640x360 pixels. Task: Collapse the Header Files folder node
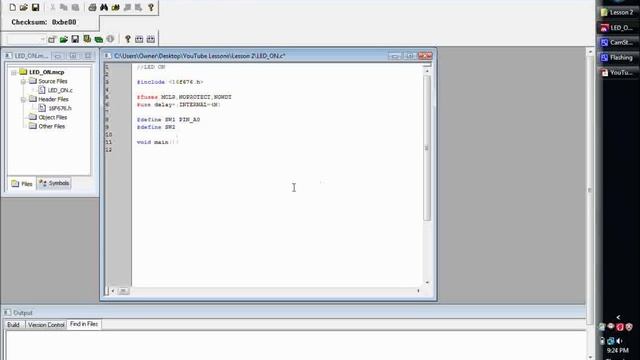pyautogui.click(x=23, y=99)
